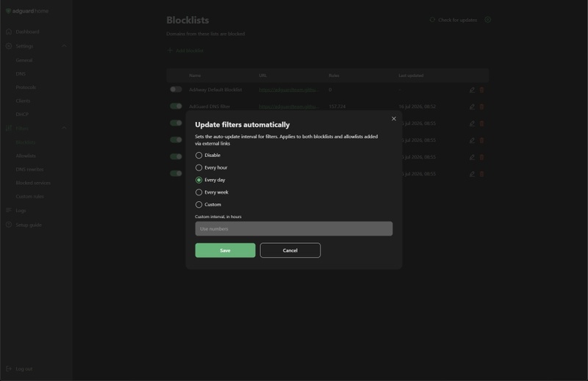Click the Filters icon in sidebar
Screen dimensions: 588x381
click(9, 128)
